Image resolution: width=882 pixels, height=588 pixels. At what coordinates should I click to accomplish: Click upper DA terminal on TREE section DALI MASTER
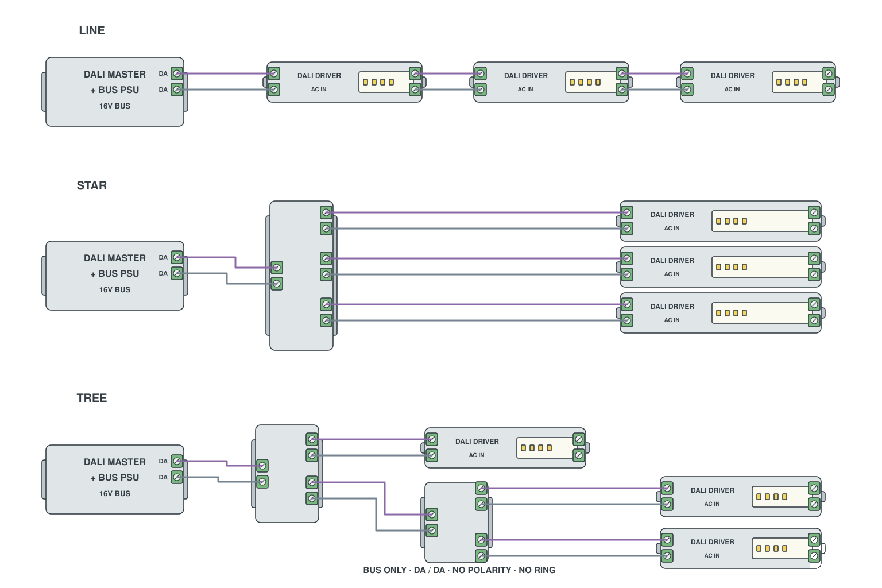point(177,461)
